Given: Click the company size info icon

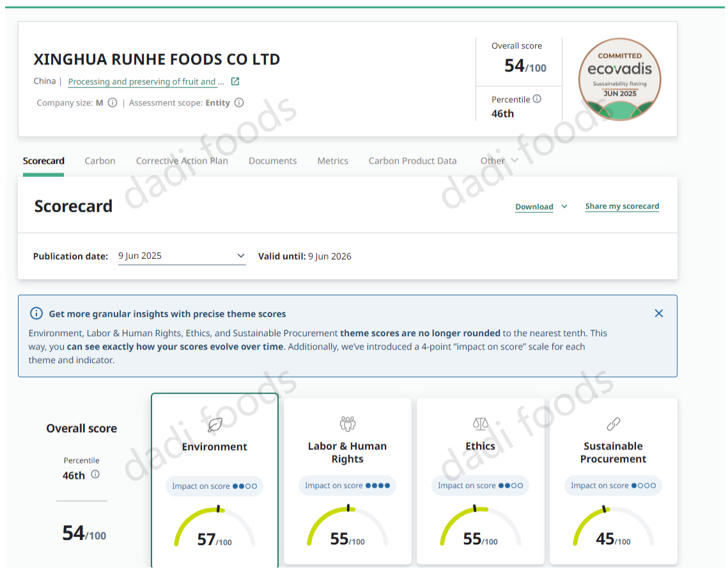Looking at the screenshot, I should (x=112, y=103).
